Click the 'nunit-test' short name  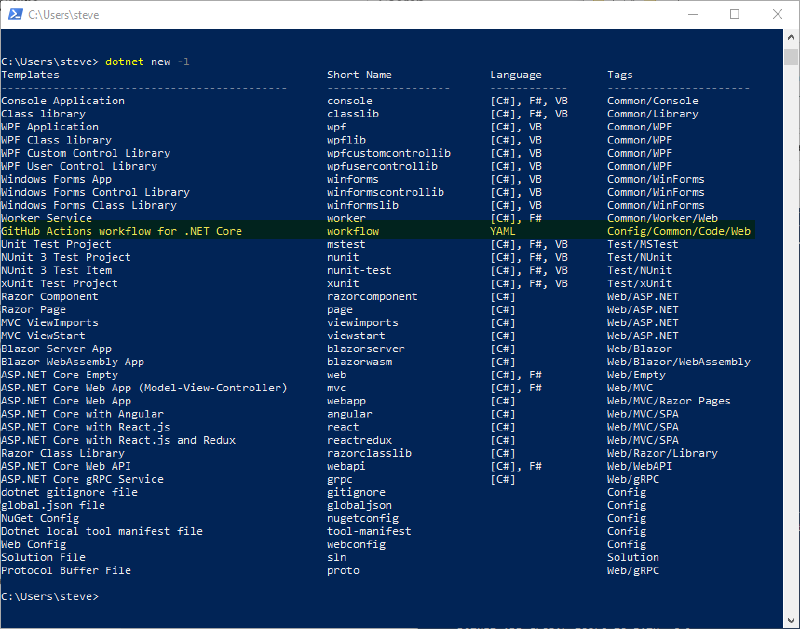359,270
